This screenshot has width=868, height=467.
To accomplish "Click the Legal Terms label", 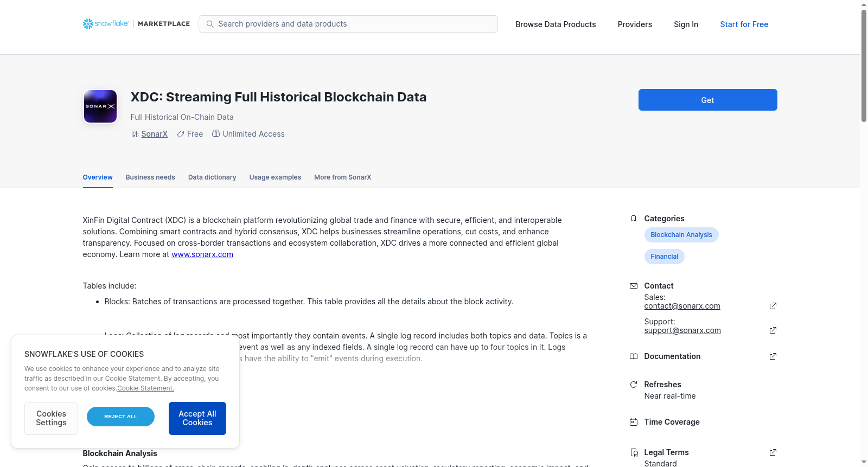I will 666,452.
